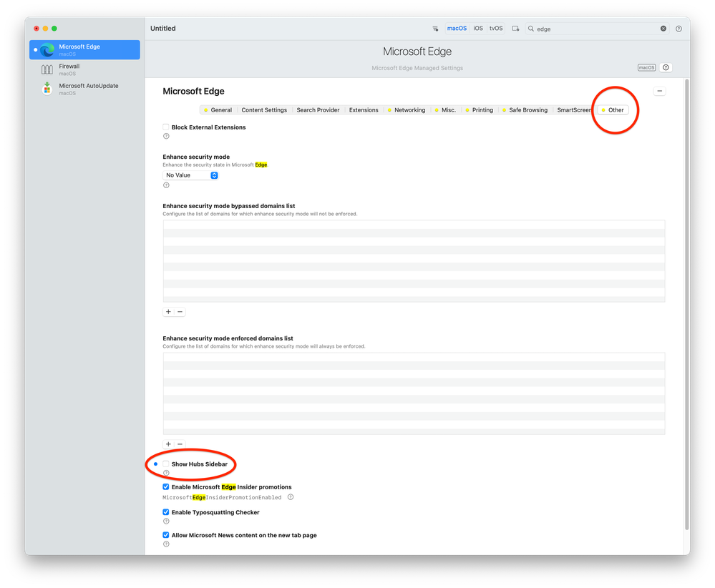Select the macOS platform filter

click(x=457, y=29)
